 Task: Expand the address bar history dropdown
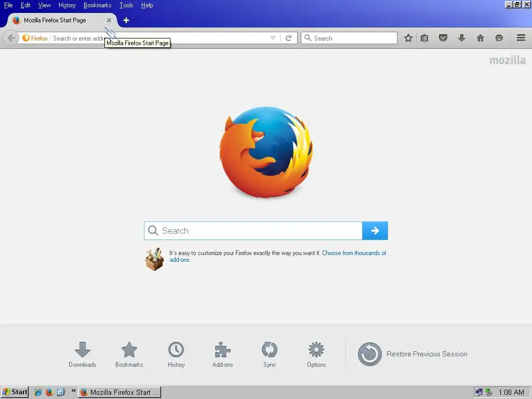(273, 38)
